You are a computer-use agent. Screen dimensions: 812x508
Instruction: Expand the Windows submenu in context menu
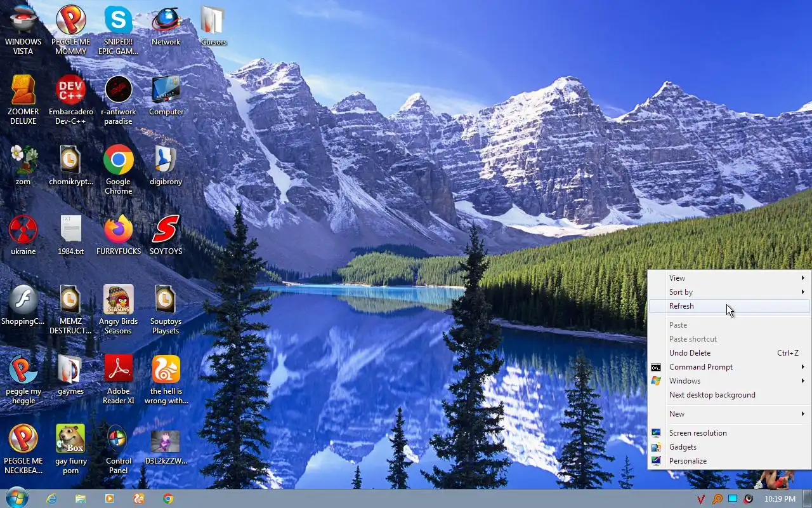pos(729,381)
